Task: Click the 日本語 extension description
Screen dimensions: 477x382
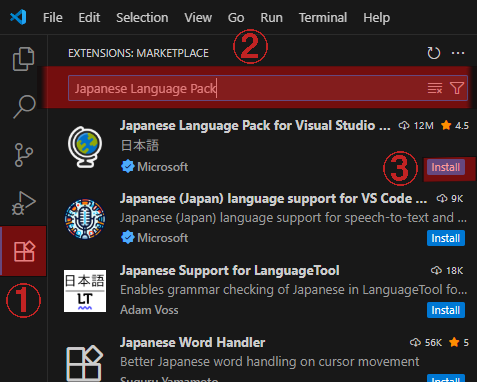Action: (x=140, y=146)
